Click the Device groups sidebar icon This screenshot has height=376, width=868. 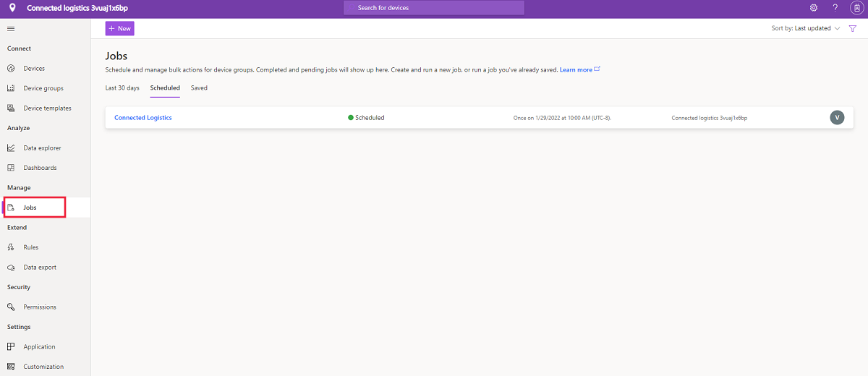pos(11,88)
